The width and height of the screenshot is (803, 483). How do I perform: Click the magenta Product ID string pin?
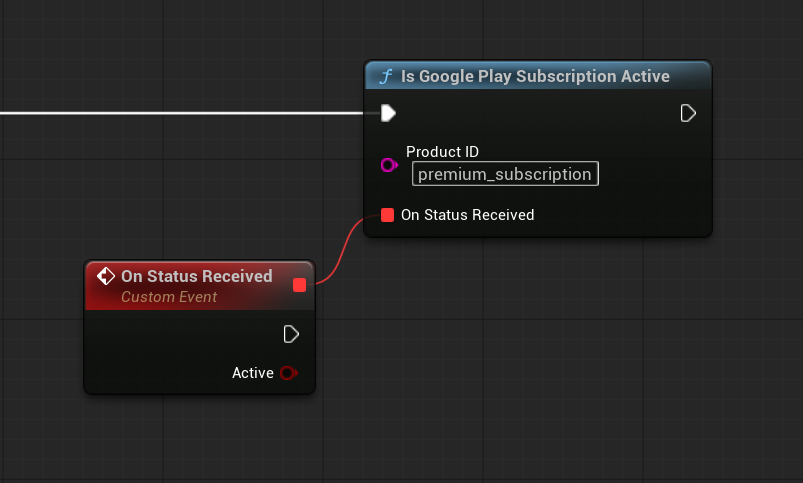click(x=389, y=165)
